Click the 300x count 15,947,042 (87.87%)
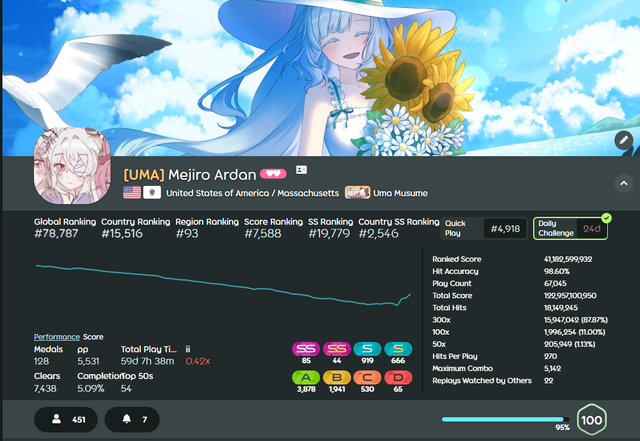 click(x=576, y=320)
